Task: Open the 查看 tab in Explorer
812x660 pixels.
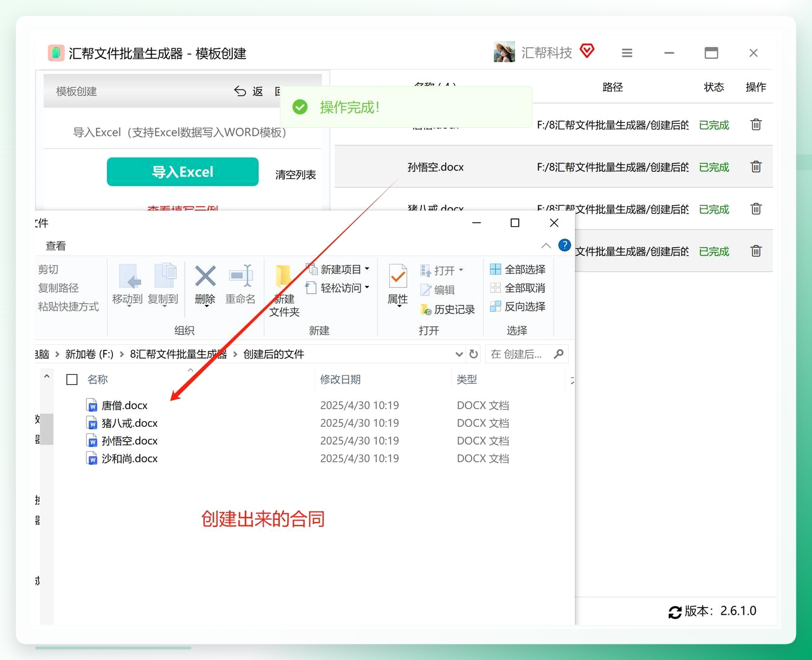Action: [x=56, y=246]
